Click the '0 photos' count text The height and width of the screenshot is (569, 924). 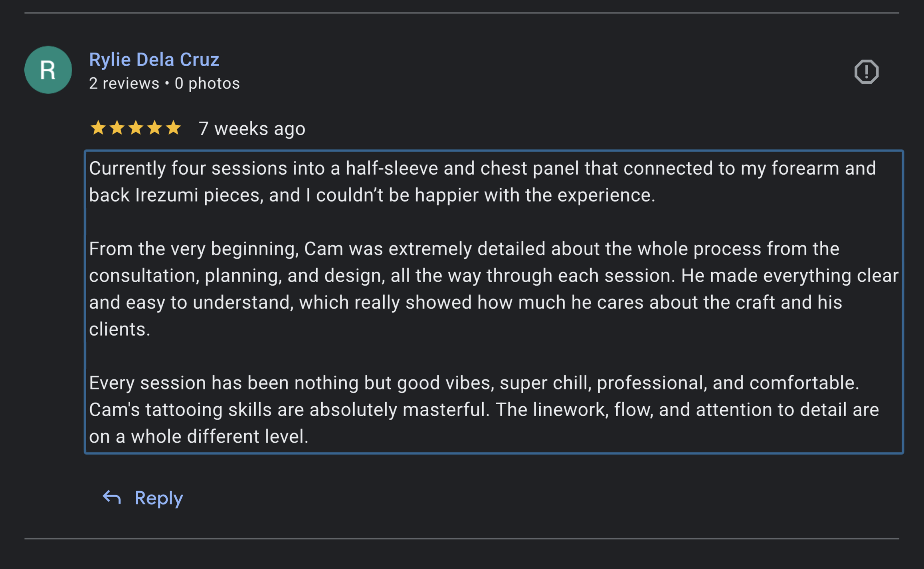pyautogui.click(x=207, y=83)
